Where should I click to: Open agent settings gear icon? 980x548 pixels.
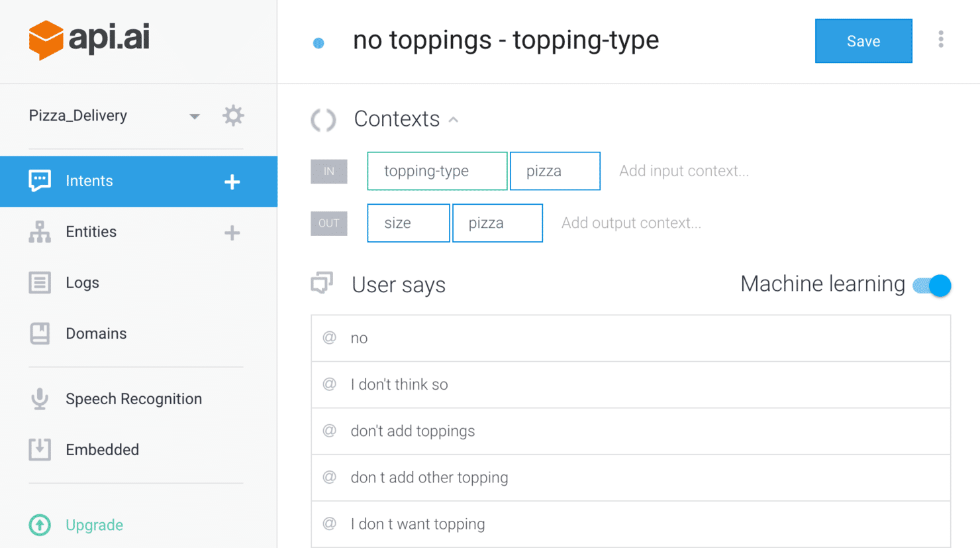click(232, 116)
